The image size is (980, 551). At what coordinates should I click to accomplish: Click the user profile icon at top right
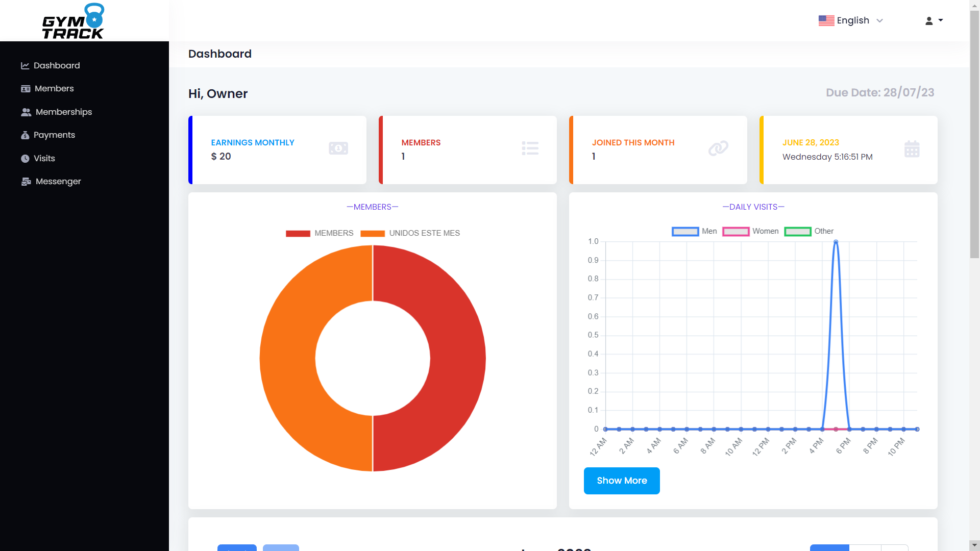pos(929,21)
